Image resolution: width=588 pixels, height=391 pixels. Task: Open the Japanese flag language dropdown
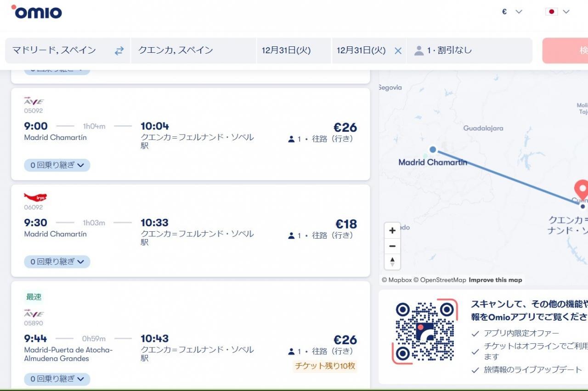(x=557, y=11)
